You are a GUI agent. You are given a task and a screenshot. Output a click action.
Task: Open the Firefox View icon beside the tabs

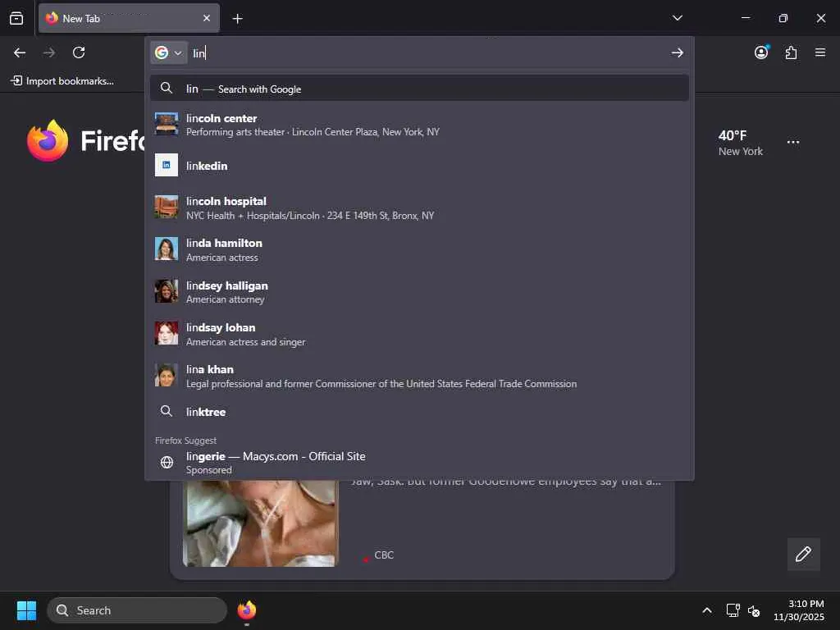click(x=16, y=18)
